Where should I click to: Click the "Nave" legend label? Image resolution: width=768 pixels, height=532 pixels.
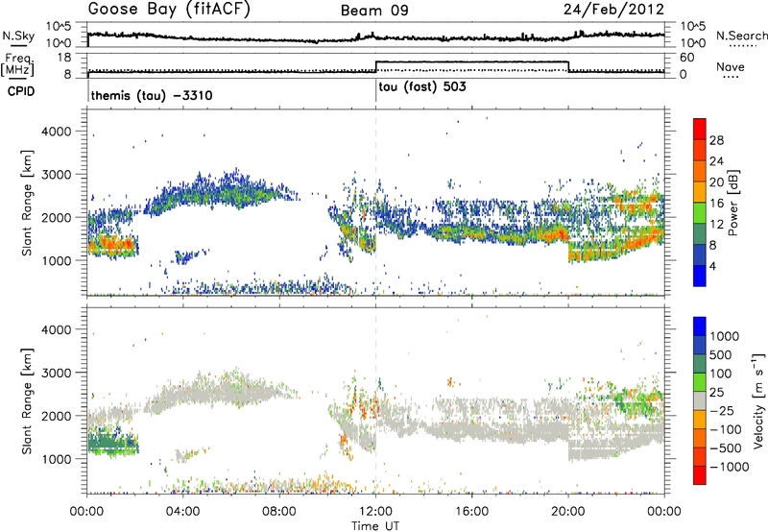[x=731, y=66]
